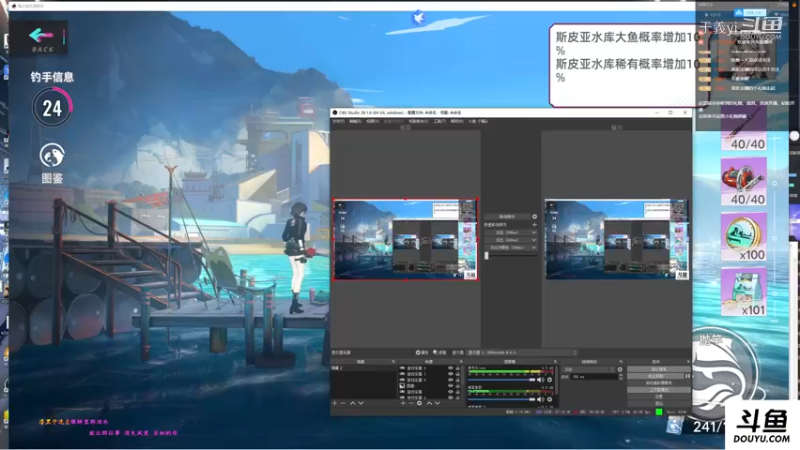Toggle visibility of the fifth source row

[x=451, y=392]
